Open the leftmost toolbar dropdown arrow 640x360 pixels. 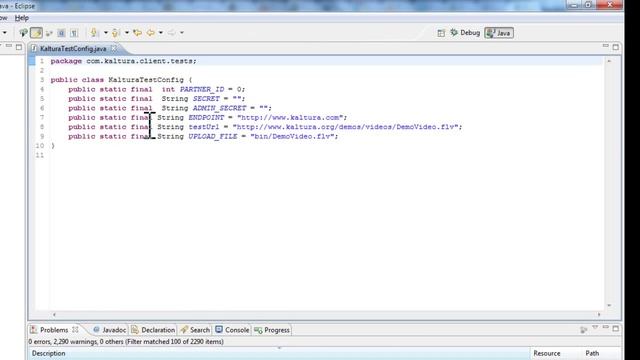pyautogui.click(x=4, y=33)
